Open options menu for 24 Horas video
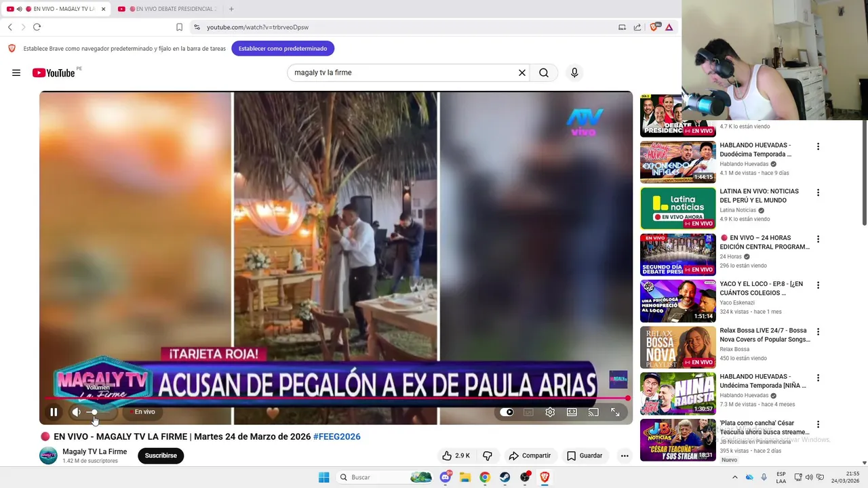 818,239
